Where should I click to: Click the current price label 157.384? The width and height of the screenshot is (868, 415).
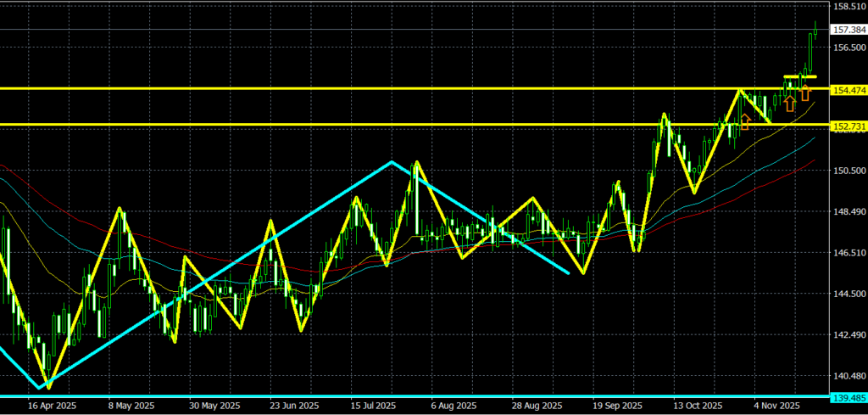click(x=849, y=30)
